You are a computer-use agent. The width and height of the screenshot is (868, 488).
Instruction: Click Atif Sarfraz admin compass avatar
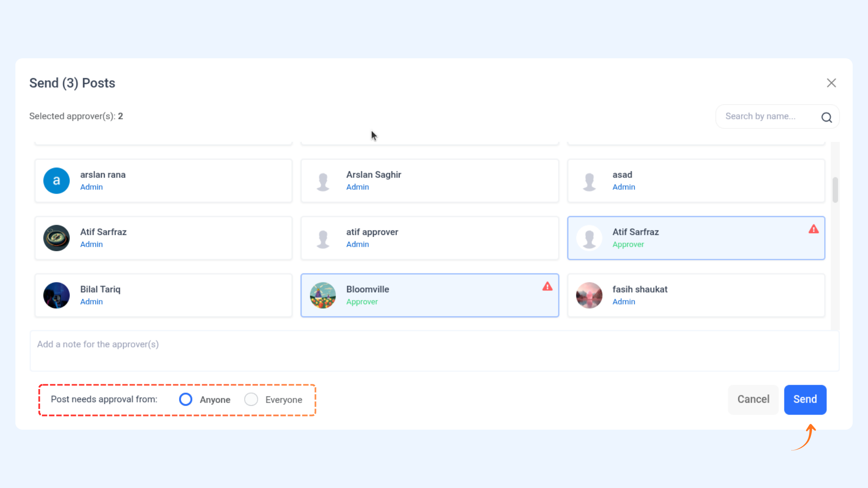click(57, 238)
